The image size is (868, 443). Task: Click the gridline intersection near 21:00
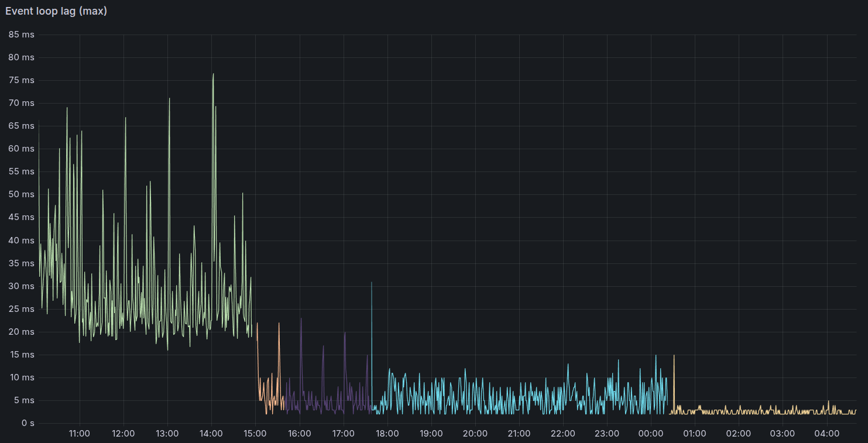point(519,354)
